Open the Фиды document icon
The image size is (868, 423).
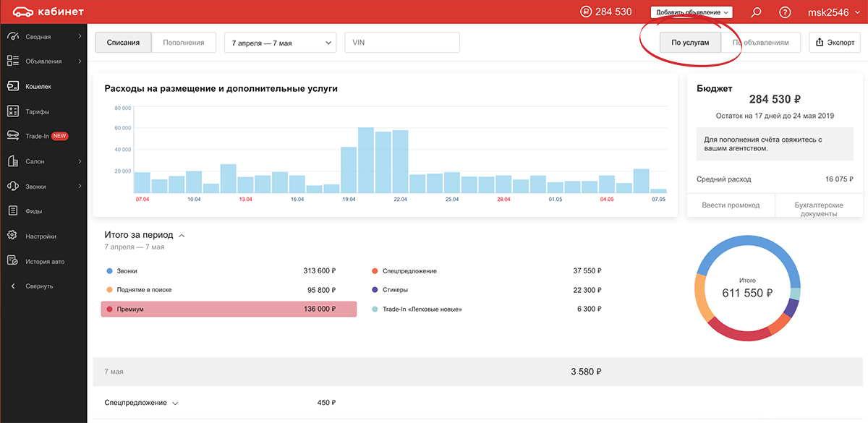(x=12, y=211)
